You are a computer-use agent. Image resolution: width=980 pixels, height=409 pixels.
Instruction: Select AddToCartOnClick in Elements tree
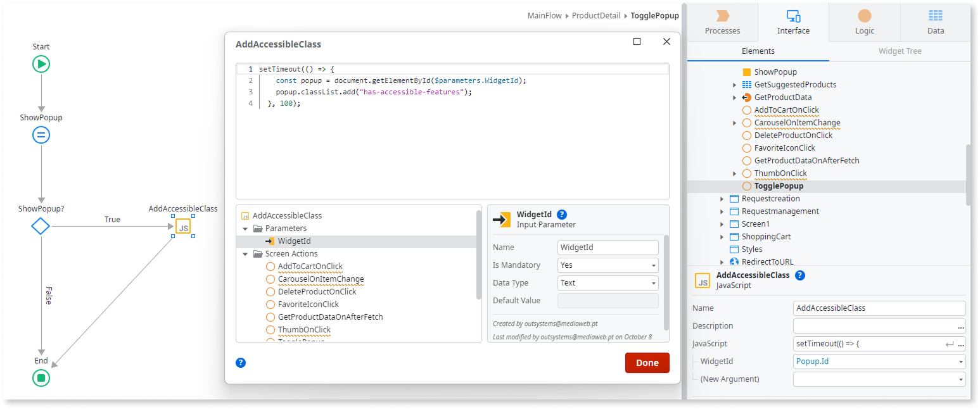click(x=786, y=110)
